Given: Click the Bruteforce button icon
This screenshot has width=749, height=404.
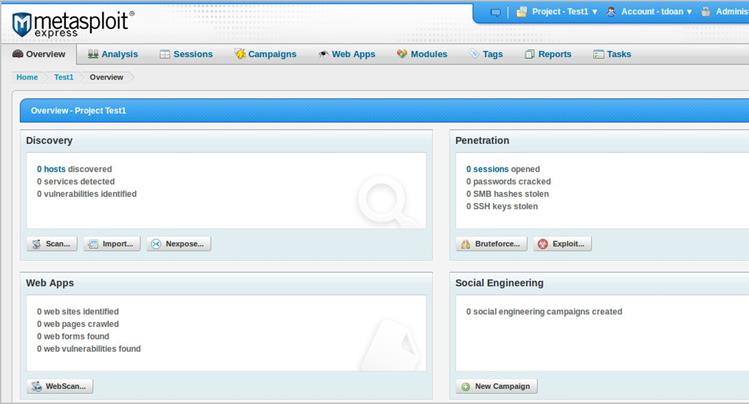Looking at the screenshot, I should tap(465, 244).
